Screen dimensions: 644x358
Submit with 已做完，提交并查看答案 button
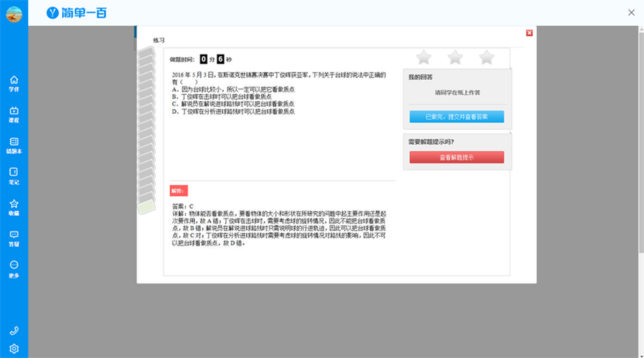456,116
